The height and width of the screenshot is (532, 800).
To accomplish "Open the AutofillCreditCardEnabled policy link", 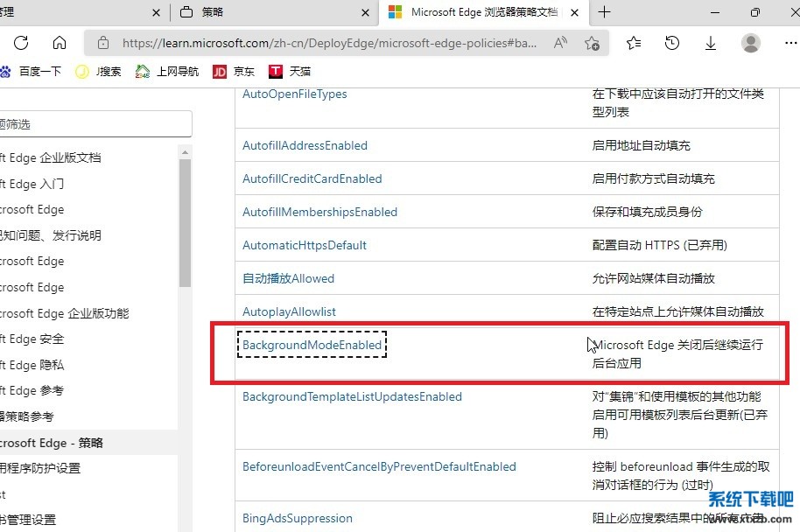I will 312,178.
